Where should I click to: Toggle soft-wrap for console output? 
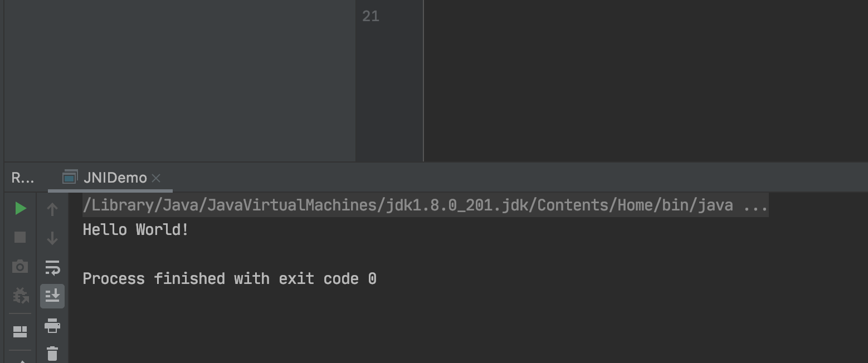pos(52,268)
